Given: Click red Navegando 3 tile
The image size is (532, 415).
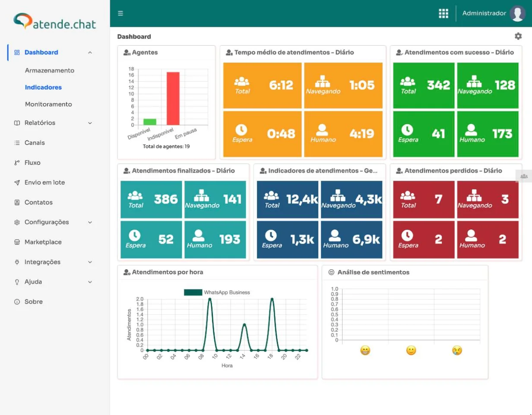Looking at the screenshot, I should tap(488, 200).
